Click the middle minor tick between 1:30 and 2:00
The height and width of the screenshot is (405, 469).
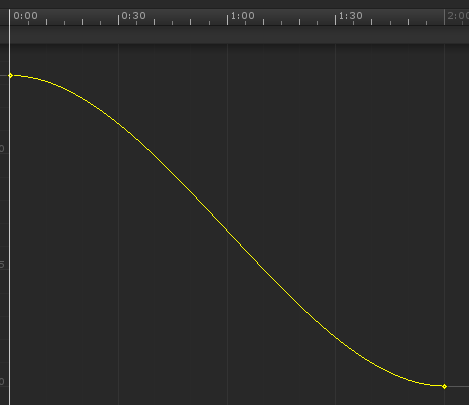pyautogui.click(x=390, y=23)
